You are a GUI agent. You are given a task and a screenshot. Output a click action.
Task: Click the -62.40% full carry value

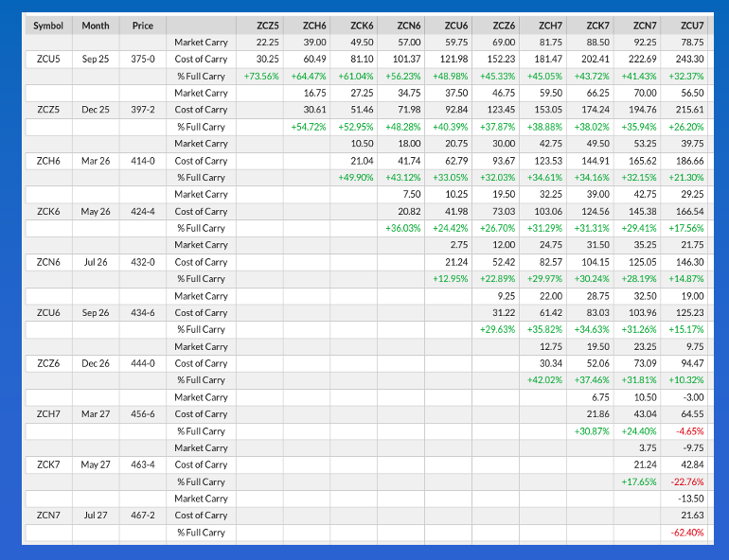[687, 533]
